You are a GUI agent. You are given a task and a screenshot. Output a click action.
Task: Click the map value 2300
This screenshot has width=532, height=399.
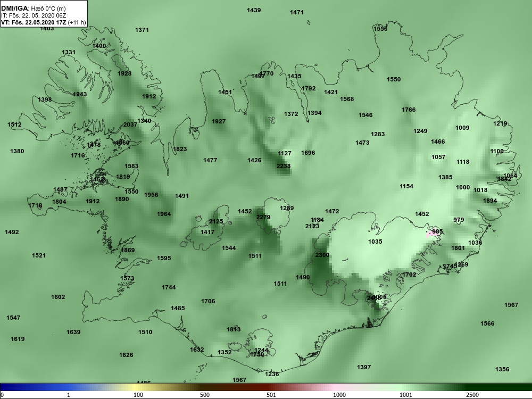click(x=322, y=255)
